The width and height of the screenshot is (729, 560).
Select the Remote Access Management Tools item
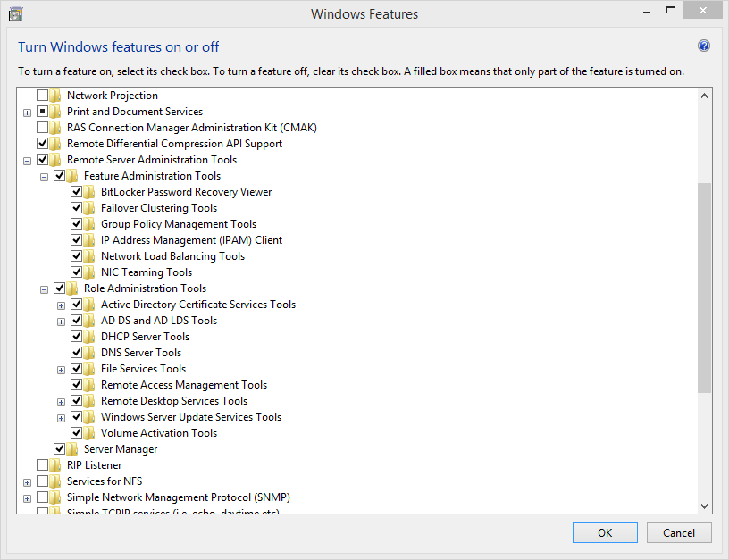tap(183, 385)
